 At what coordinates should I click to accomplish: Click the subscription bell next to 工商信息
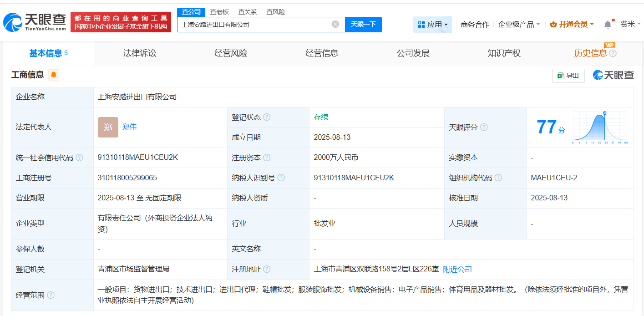[x=54, y=75]
